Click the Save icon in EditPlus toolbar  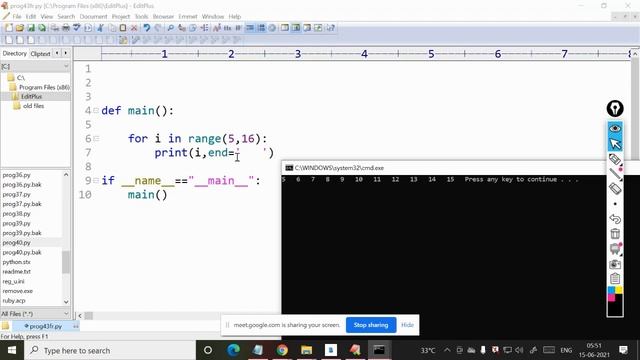click(x=31, y=28)
